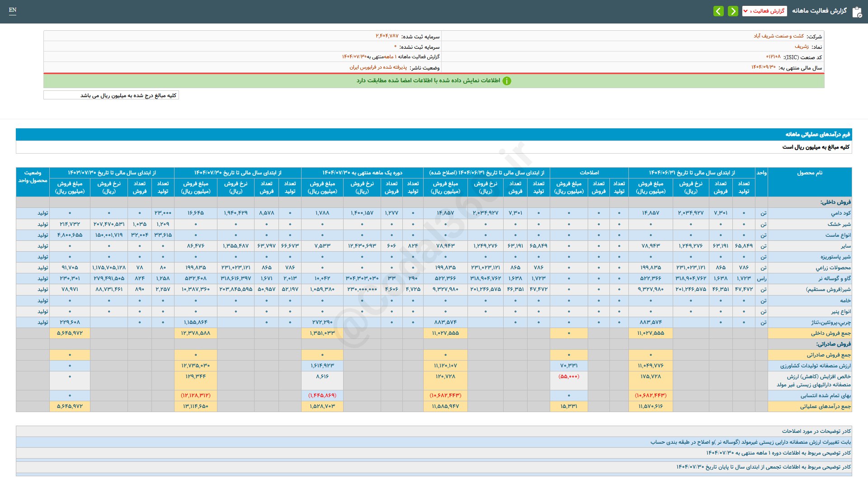Open the گزارش فعالیت dropdown selector

[x=764, y=11]
